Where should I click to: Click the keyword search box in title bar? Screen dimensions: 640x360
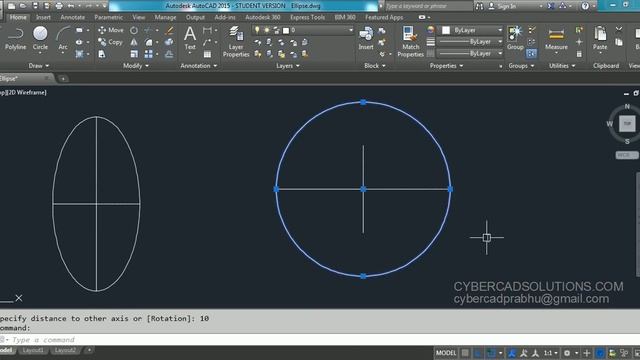click(429, 6)
